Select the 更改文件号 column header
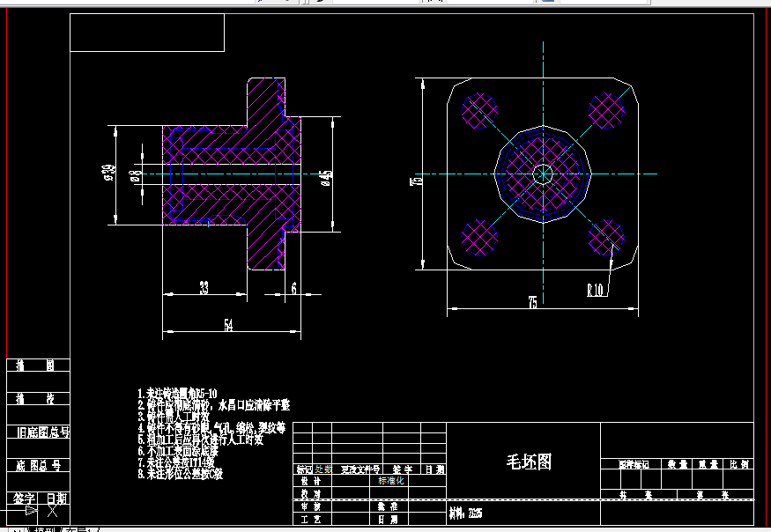 pos(360,469)
